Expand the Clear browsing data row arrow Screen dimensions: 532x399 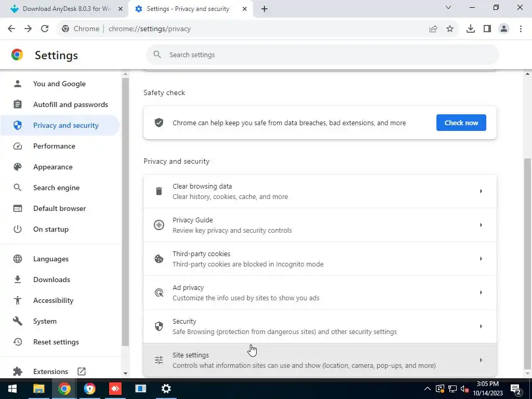[x=481, y=191]
